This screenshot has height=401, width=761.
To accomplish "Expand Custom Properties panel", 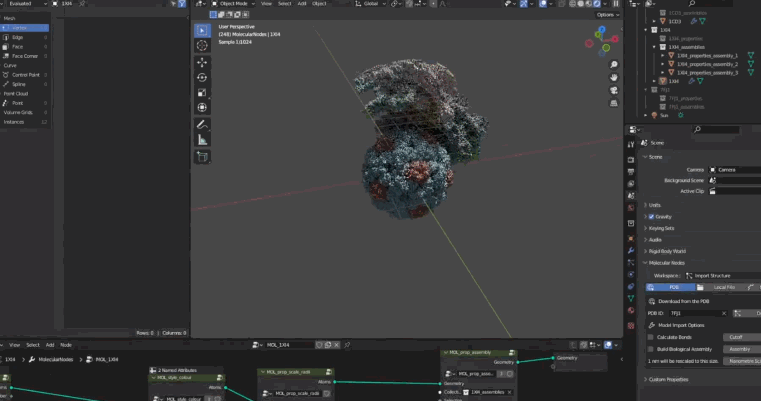I will coord(668,380).
